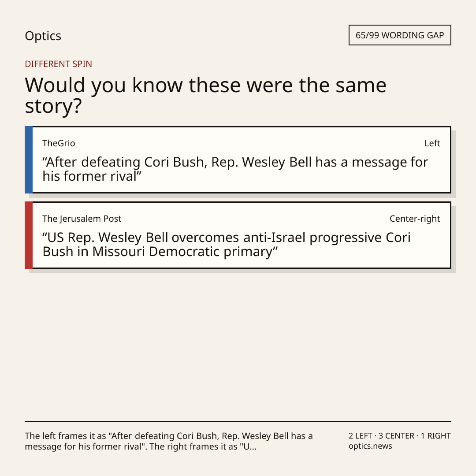
Task: Open The Jerusalem Post headline card
Action: click(x=238, y=235)
